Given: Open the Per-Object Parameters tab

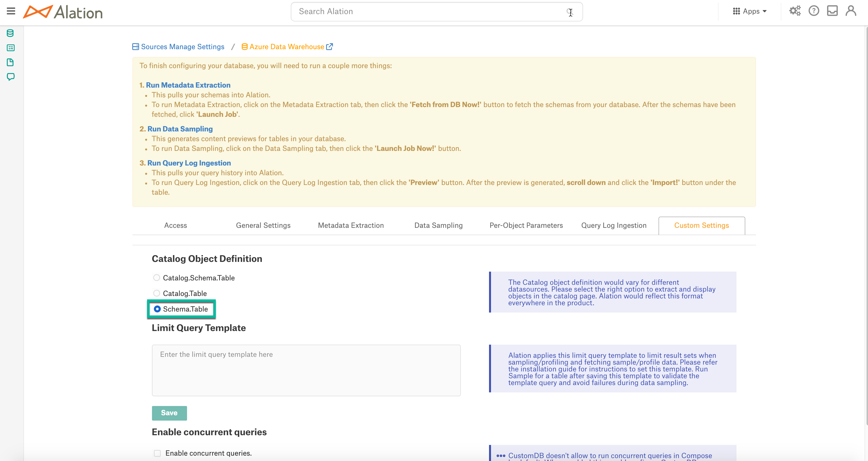Looking at the screenshot, I should [x=526, y=225].
